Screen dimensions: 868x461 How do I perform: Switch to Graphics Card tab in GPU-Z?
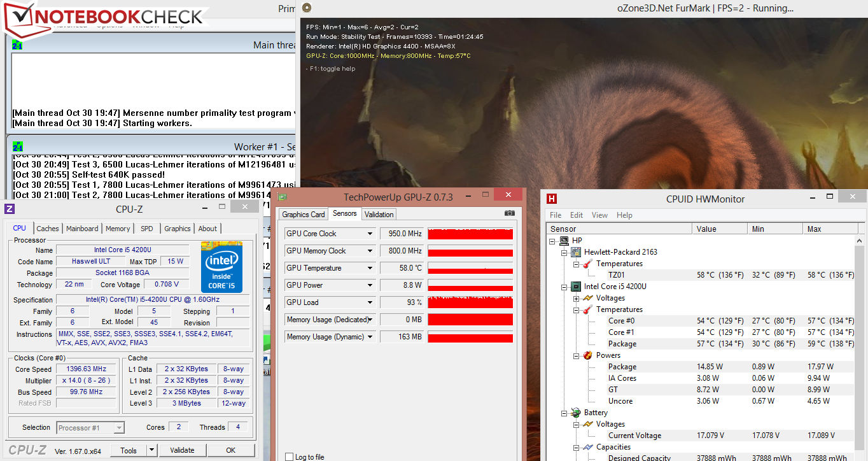pyautogui.click(x=304, y=215)
